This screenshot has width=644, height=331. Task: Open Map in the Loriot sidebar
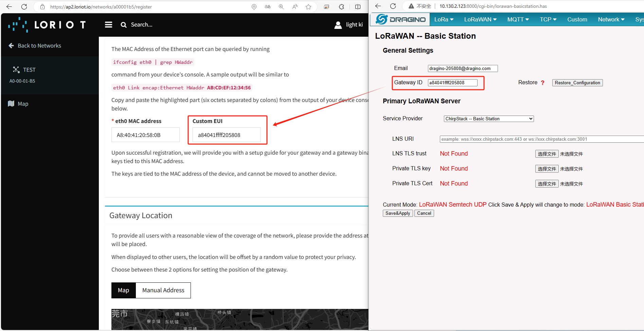23,104
